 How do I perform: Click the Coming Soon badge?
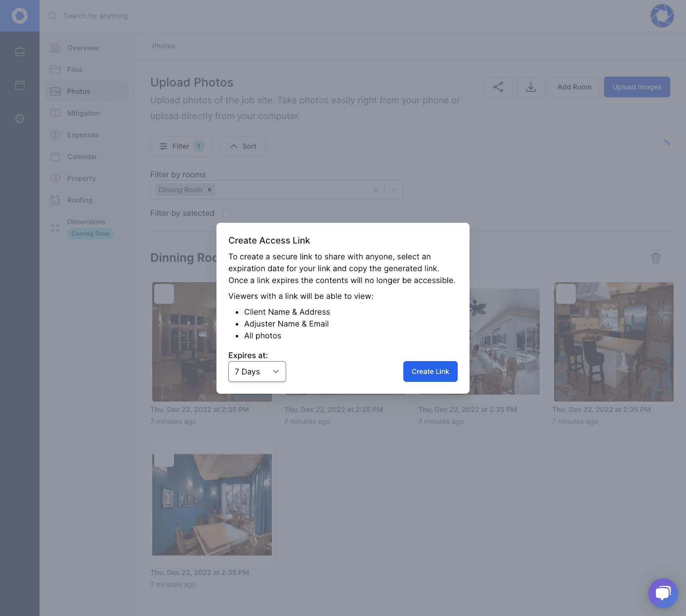[90, 234]
